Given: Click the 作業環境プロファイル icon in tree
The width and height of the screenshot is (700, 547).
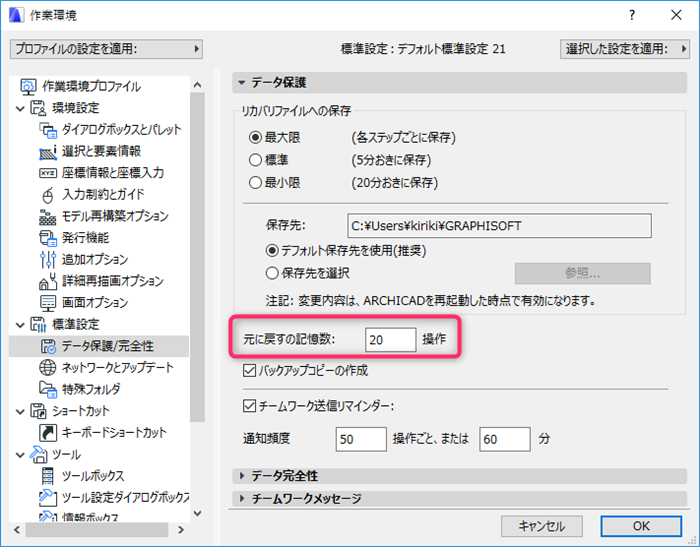Looking at the screenshot, I should point(29,86).
